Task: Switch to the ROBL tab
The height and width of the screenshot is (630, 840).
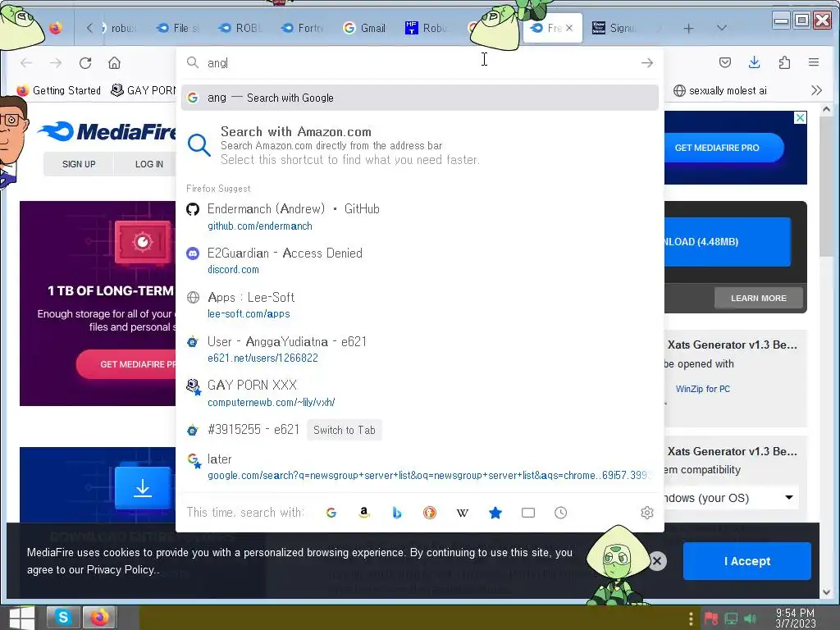Action: (240, 28)
